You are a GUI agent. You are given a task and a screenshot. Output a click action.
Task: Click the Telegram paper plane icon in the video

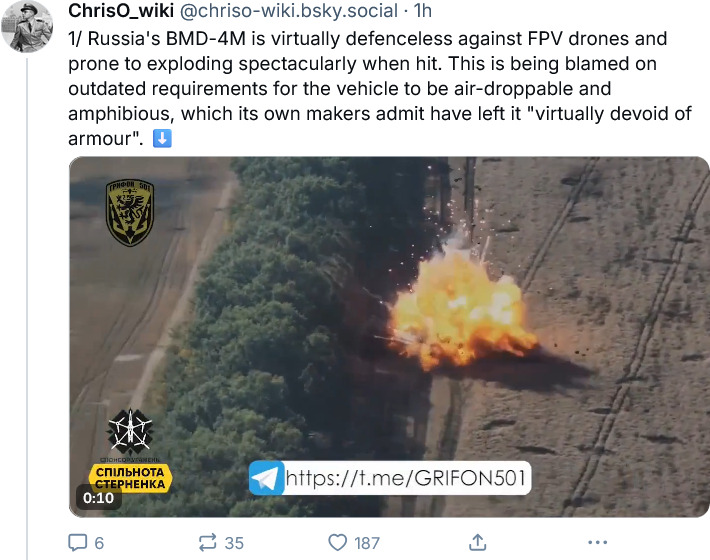click(x=266, y=478)
